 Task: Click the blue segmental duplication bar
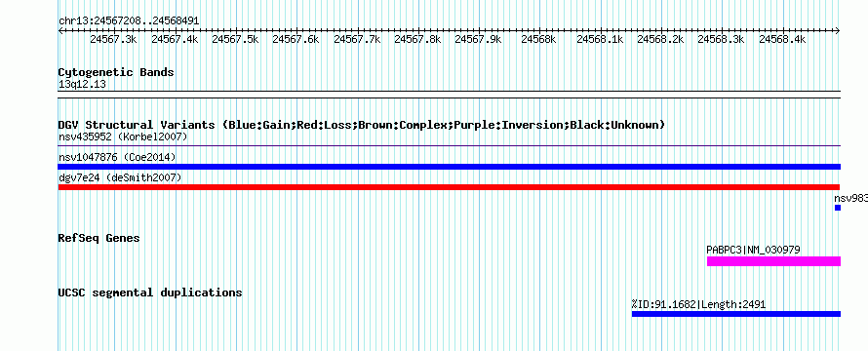(x=736, y=314)
